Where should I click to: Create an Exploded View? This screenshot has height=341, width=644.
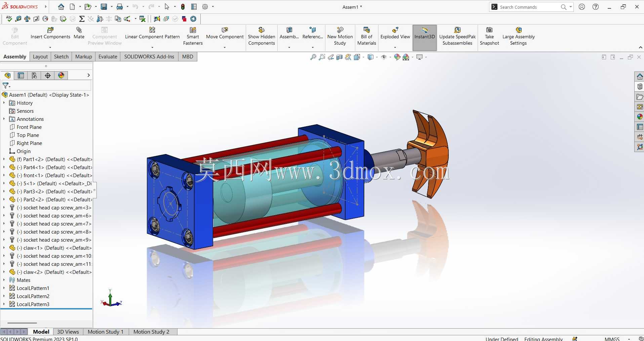click(x=395, y=33)
